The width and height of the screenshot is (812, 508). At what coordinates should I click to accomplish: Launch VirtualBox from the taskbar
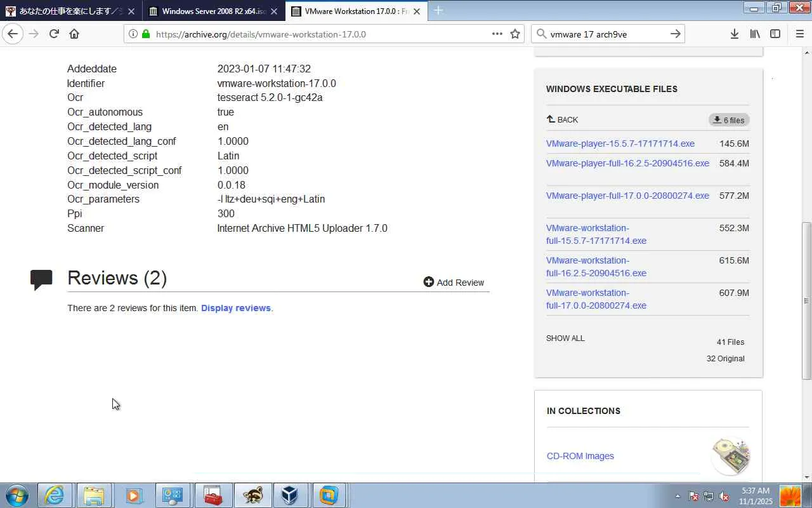click(x=290, y=495)
